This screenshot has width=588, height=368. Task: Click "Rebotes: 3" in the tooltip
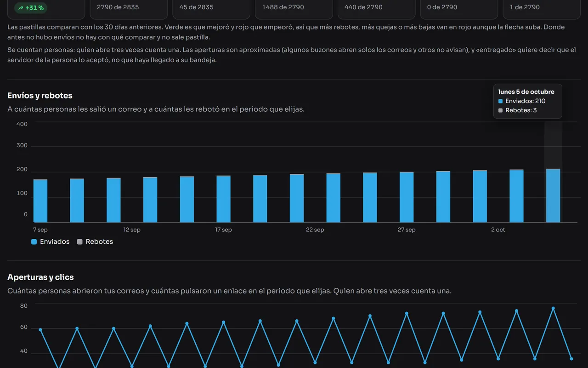point(521,110)
